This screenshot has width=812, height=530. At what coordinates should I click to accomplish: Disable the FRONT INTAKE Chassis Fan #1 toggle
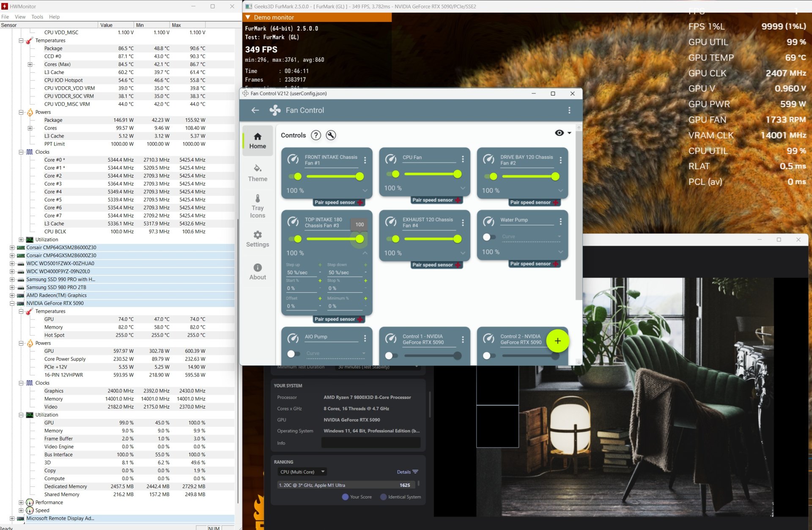[x=295, y=176]
